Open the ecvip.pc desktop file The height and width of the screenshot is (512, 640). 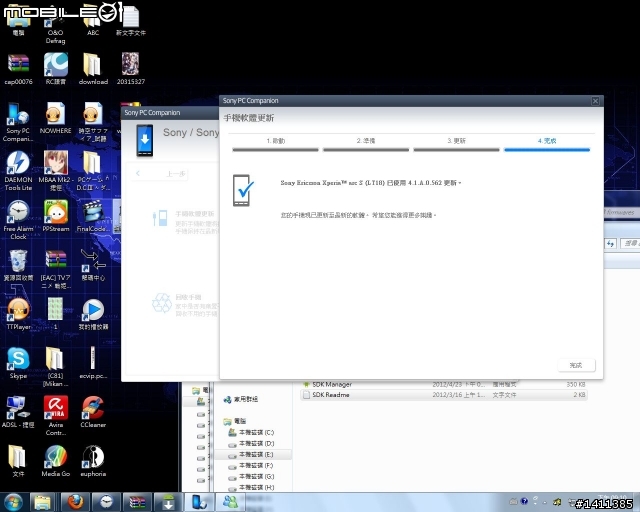click(93, 363)
